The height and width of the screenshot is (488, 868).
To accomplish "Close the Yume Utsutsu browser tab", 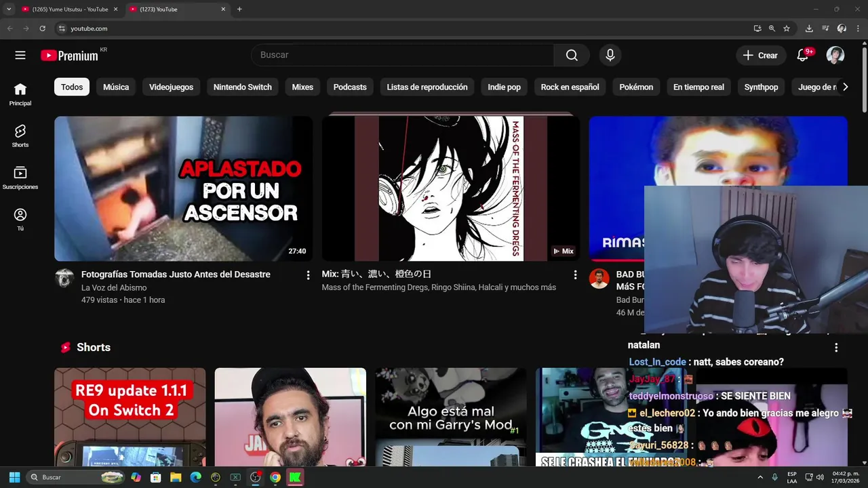I will point(115,9).
